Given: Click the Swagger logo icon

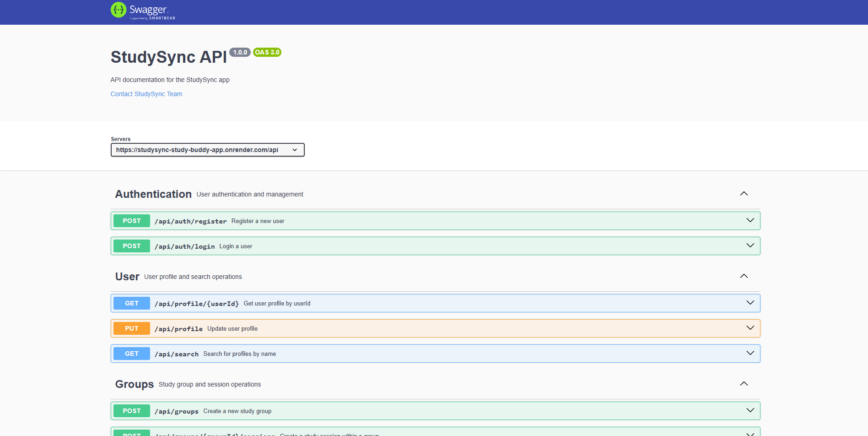Looking at the screenshot, I should pyautogui.click(x=119, y=10).
